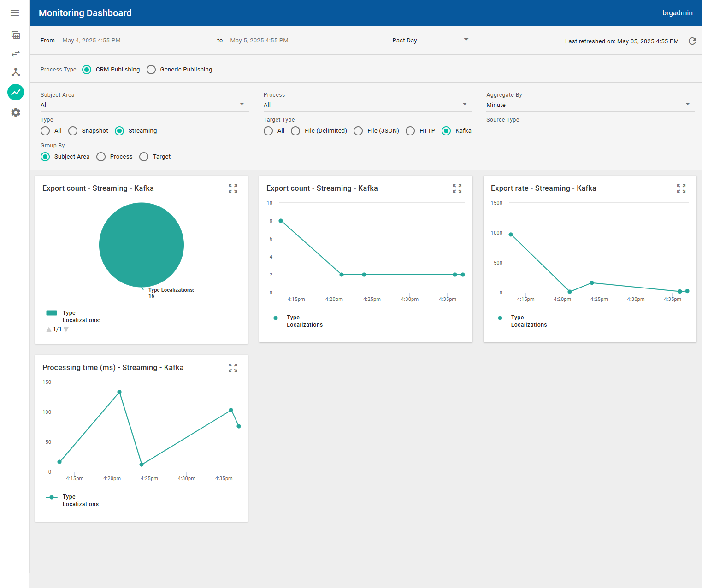Open Settings via the gear icon
Image resolution: width=702 pixels, height=588 pixels.
(15, 112)
